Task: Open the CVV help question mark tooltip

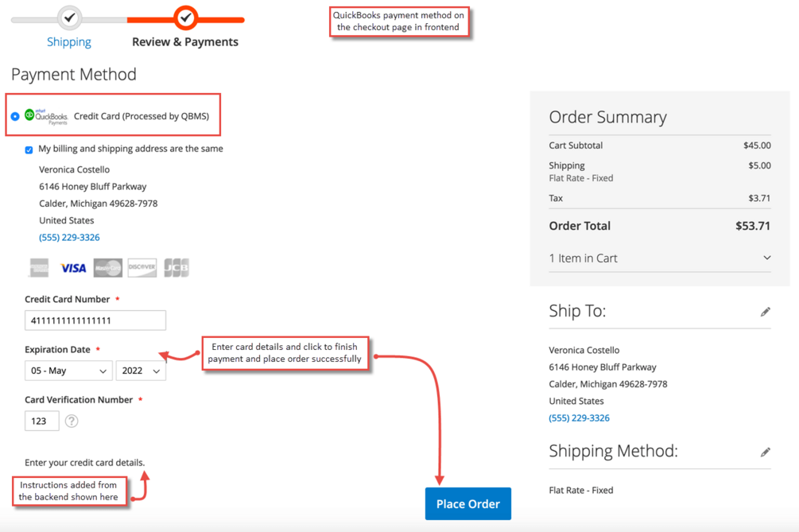Action: pyautogui.click(x=72, y=421)
